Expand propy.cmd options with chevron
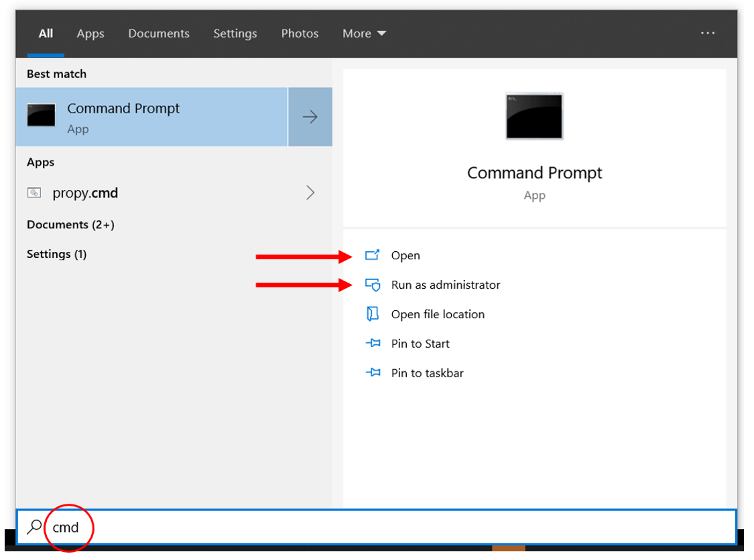Screen dimensions: 754x560 (x=310, y=193)
